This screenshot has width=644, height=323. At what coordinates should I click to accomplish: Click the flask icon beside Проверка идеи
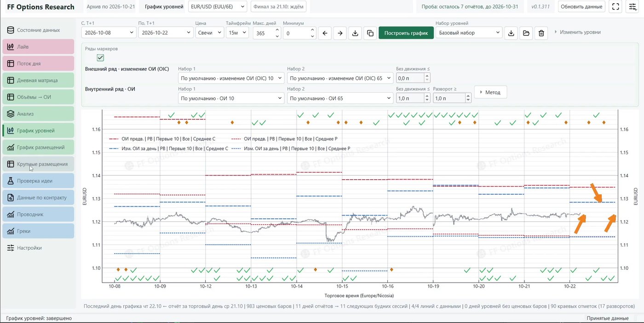(x=10, y=181)
